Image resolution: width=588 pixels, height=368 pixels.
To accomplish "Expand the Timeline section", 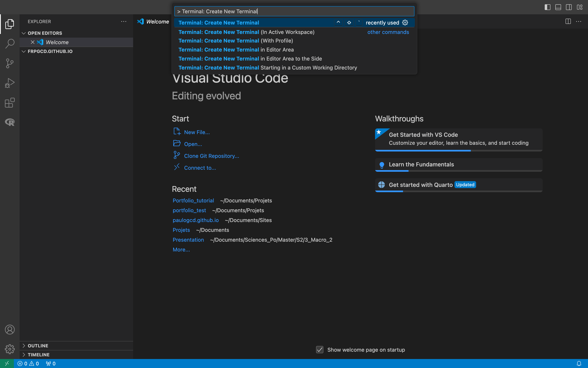I will click(24, 355).
